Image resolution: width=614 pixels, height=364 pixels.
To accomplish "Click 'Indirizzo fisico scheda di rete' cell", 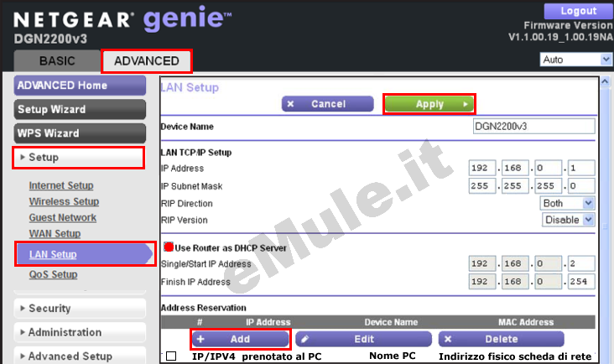I will [514, 356].
